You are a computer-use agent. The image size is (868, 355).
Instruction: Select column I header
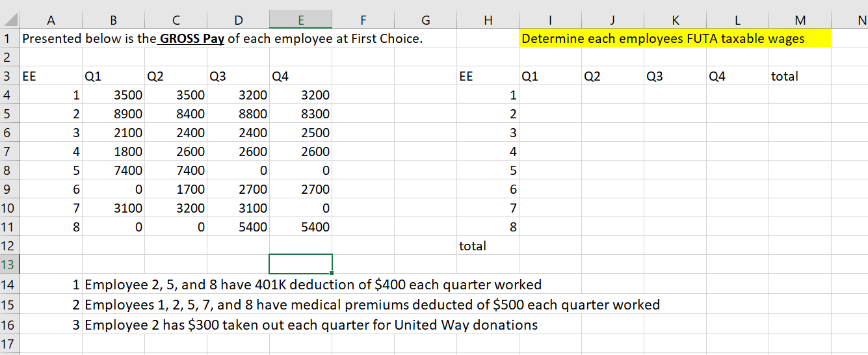[x=550, y=20]
